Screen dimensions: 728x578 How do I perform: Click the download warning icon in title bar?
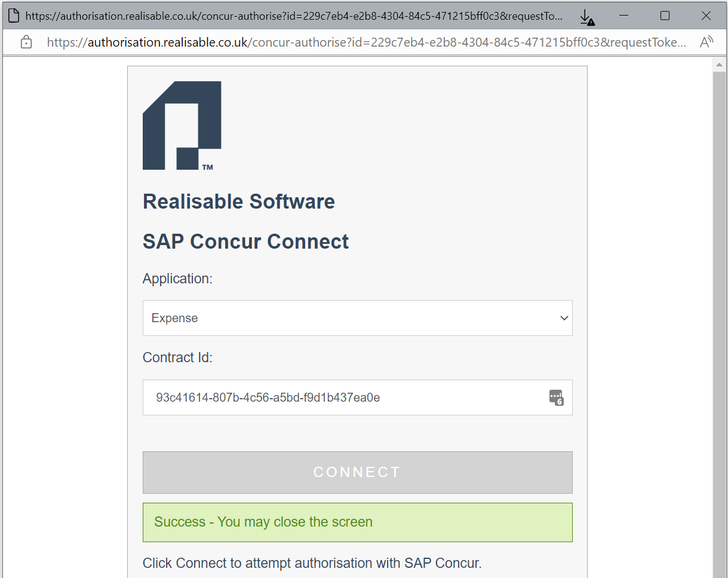pyautogui.click(x=587, y=17)
